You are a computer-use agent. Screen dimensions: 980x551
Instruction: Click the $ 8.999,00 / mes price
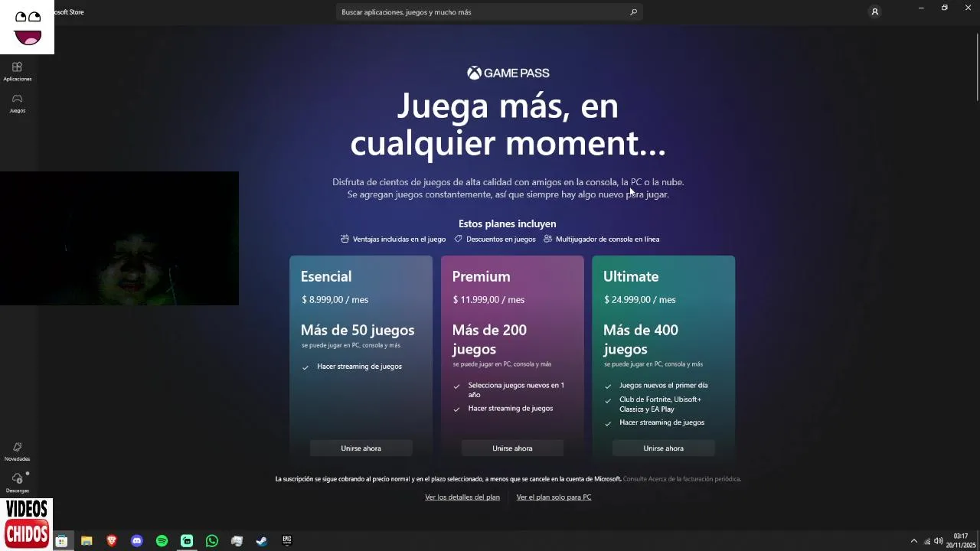pyautogui.click(x=335, y=300)
